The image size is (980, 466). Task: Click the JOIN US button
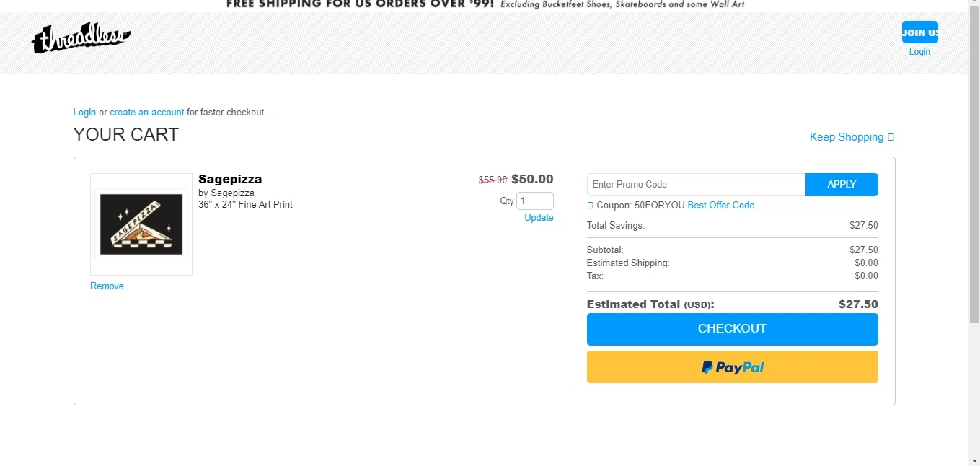click(x=919, y=32)
